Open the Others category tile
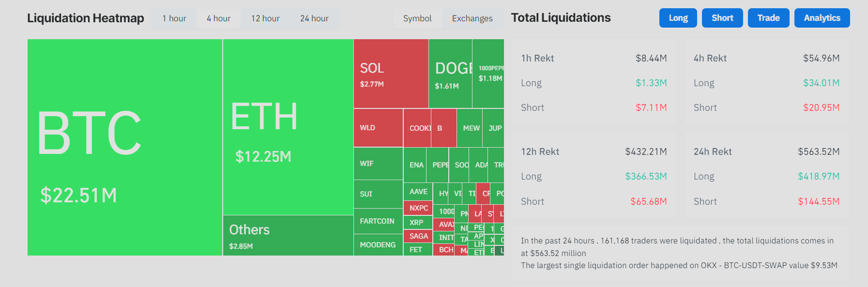The image size is (868, 287). (288, 236)
